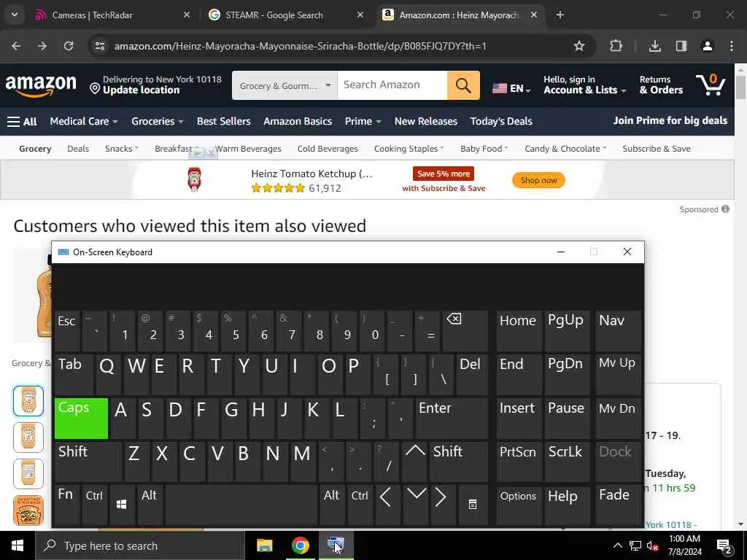Click the Type here to search box
The width and height of the screenshot is (747, 560).
click(x=140, y=545)
